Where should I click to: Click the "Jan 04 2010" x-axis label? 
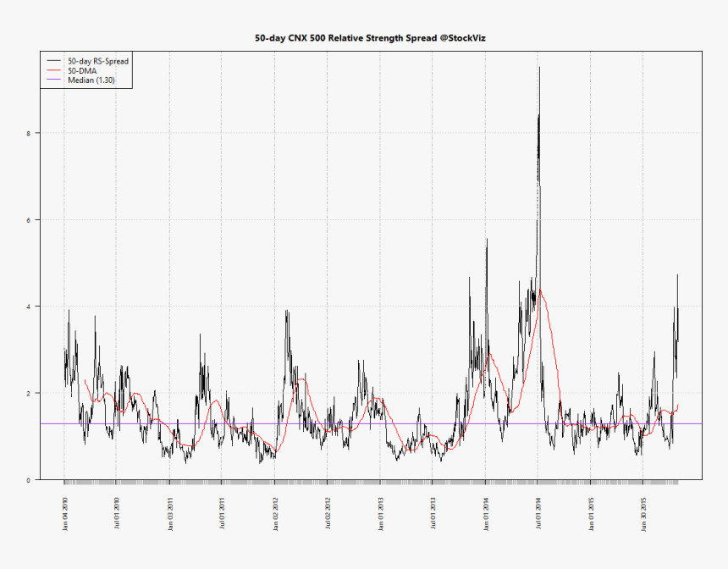(x=64, y=514)
